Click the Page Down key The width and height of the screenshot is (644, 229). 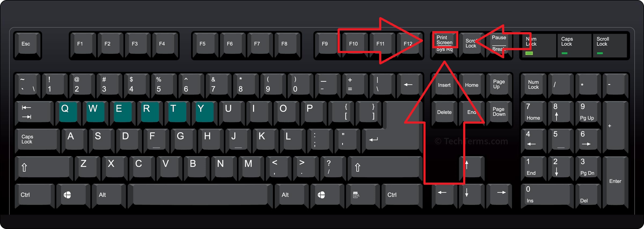click(499, 113)
